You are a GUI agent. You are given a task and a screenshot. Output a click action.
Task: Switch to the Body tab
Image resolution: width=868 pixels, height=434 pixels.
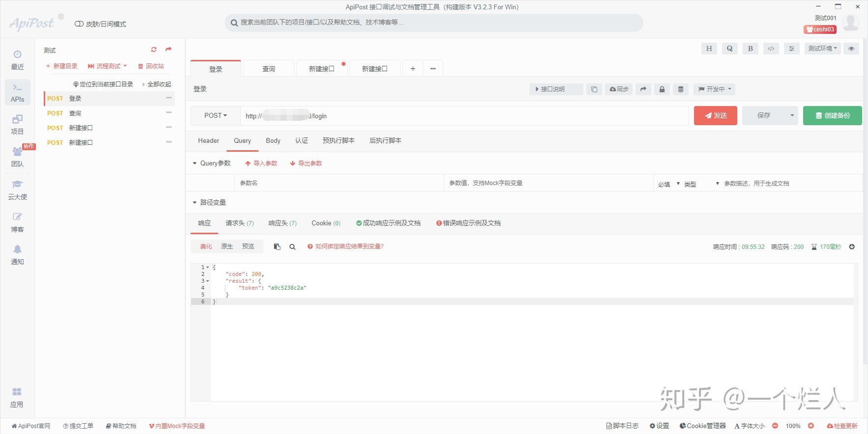(x=273, y=140)
